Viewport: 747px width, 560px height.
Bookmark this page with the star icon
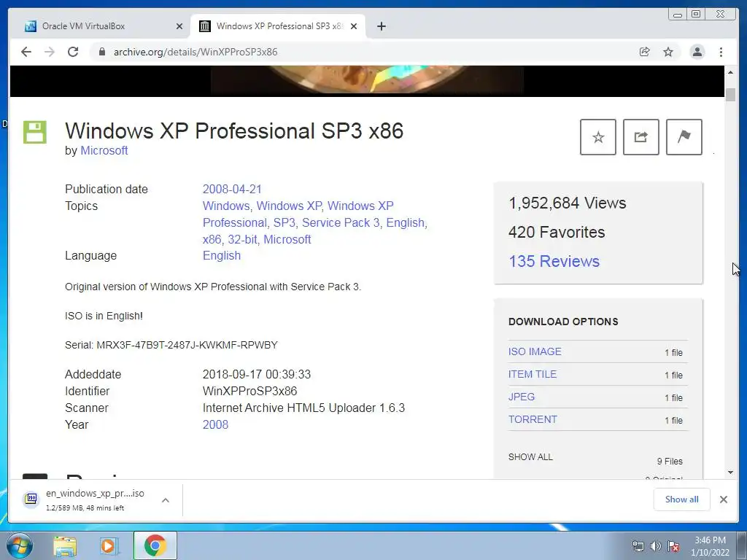(x=668, y=52)
